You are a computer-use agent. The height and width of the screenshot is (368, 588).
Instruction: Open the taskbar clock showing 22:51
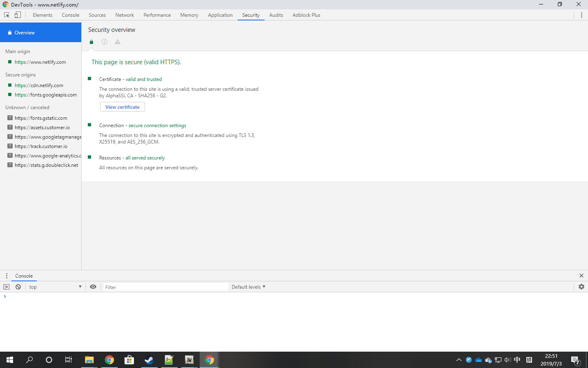click(551, 360)
